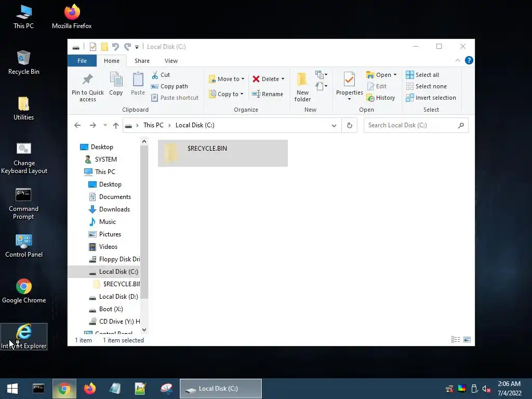The height and width of the screenshot is (399, 532).
Task: Click the Paste ribbon icon
Action: point(138,80)
